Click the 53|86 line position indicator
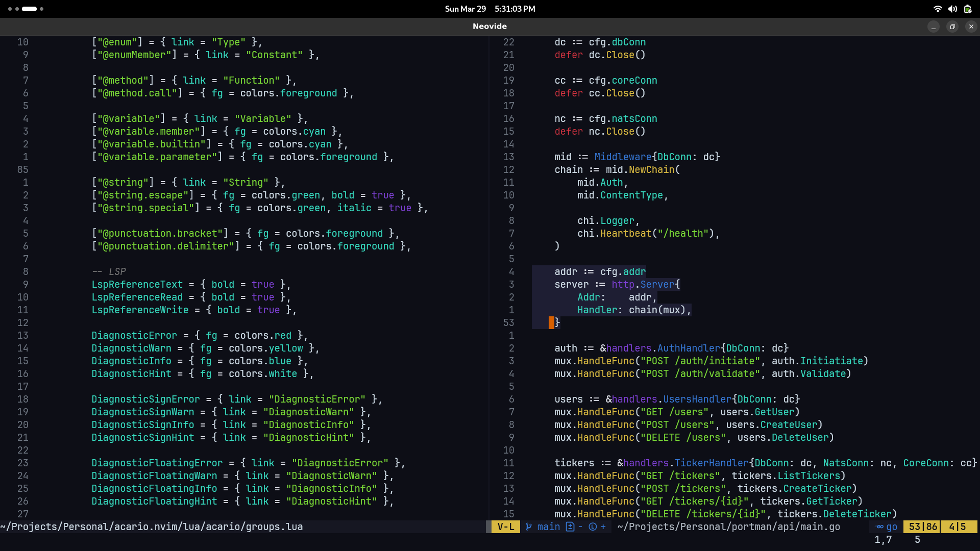Screen dimensions: 980x551 click(923, 527)
